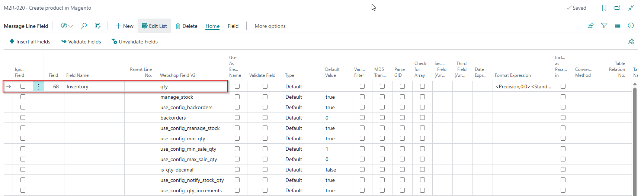Click the Validate Fields action
The image size is (644, 196).
(x=81, y=42)
